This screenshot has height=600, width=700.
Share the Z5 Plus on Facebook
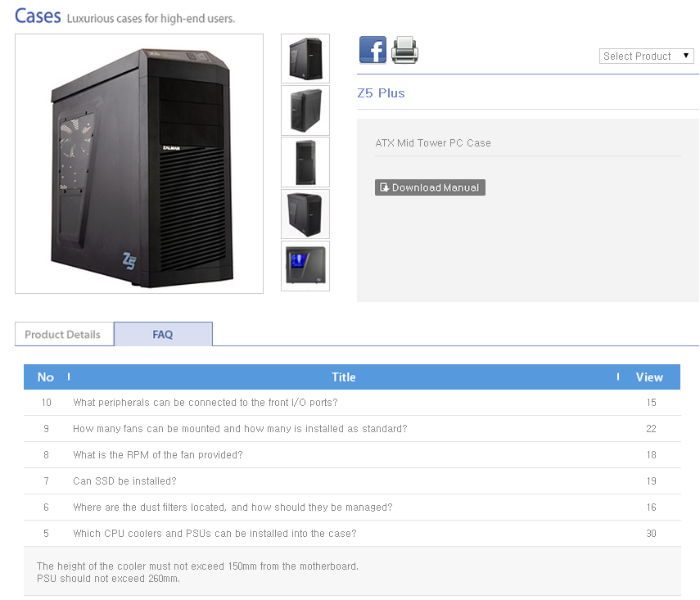pos(373,50)
